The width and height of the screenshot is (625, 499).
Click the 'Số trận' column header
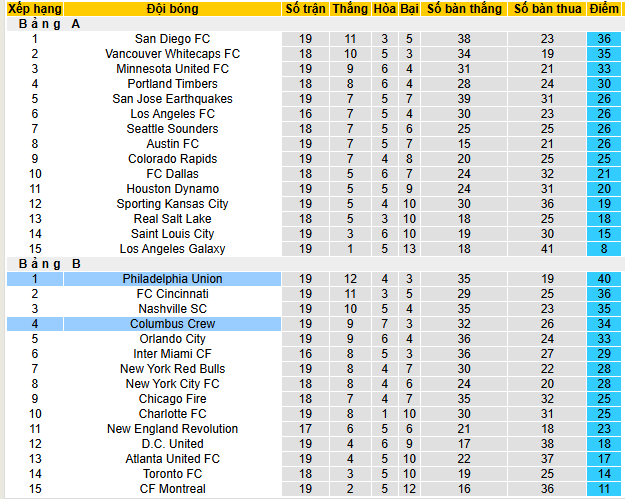pyautogui.click(x=305, y=9)
